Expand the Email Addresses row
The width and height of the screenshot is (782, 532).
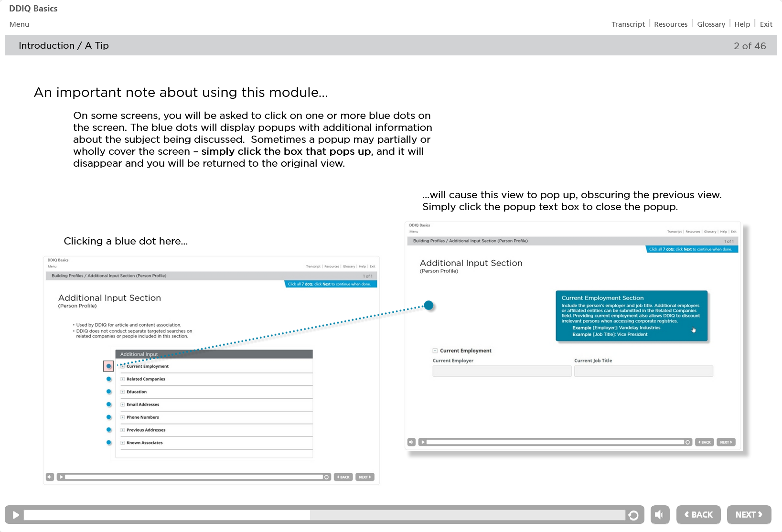122,404
